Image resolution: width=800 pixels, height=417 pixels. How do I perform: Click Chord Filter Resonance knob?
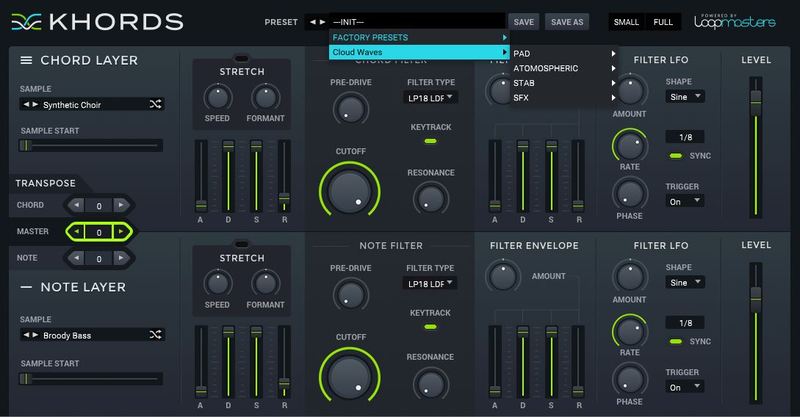coord(431,198)
